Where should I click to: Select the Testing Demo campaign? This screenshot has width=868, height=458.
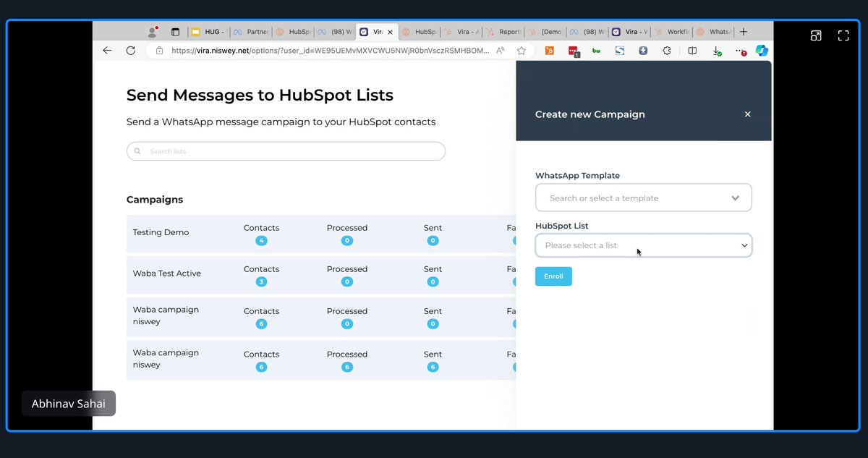(x=161, y=232)
